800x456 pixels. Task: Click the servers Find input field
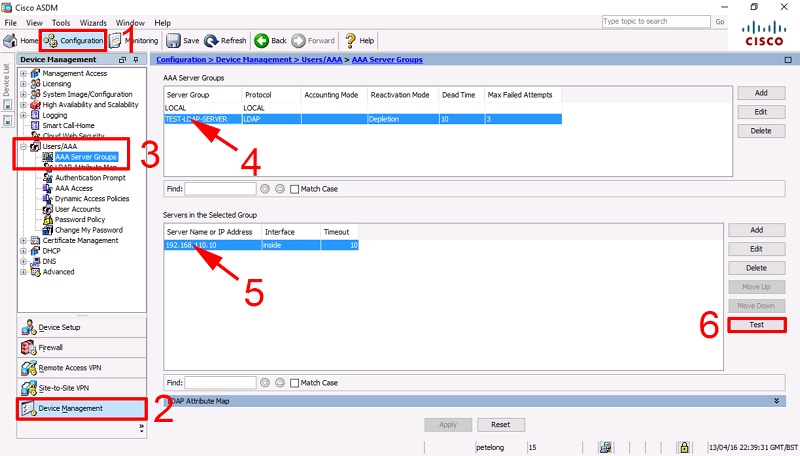click(220, 383)
